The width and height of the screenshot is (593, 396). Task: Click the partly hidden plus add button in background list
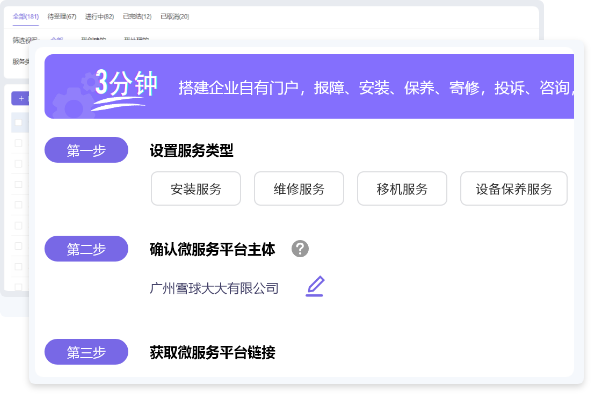(20, 98)
